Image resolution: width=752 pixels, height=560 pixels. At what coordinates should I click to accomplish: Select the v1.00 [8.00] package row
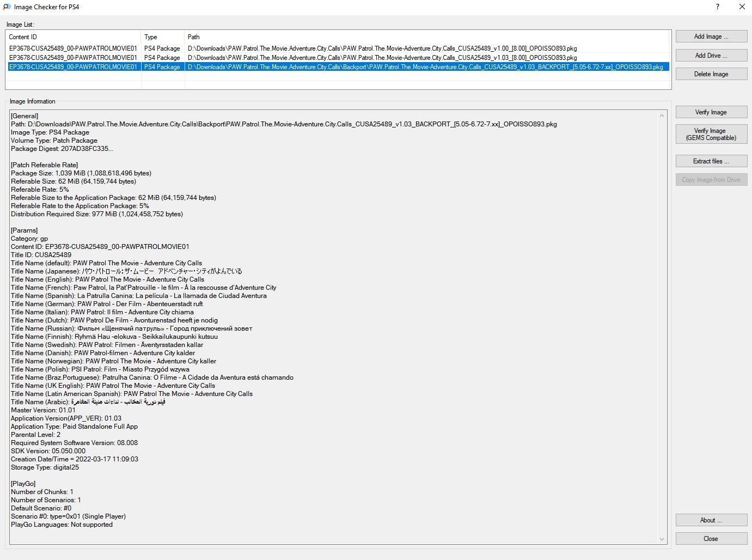pos(338,48)
